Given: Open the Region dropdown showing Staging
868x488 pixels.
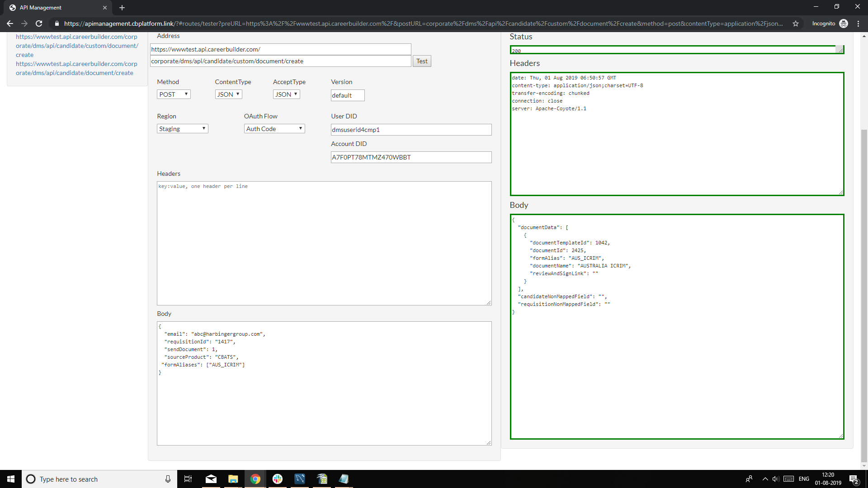Looking at the screenshot, I should click(x=182, y=128).
